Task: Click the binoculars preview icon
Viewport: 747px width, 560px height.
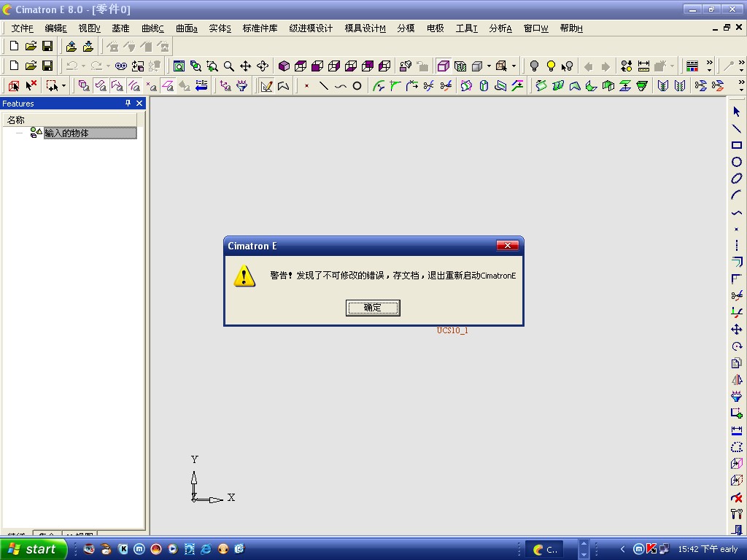Action: tap(121, 66)
